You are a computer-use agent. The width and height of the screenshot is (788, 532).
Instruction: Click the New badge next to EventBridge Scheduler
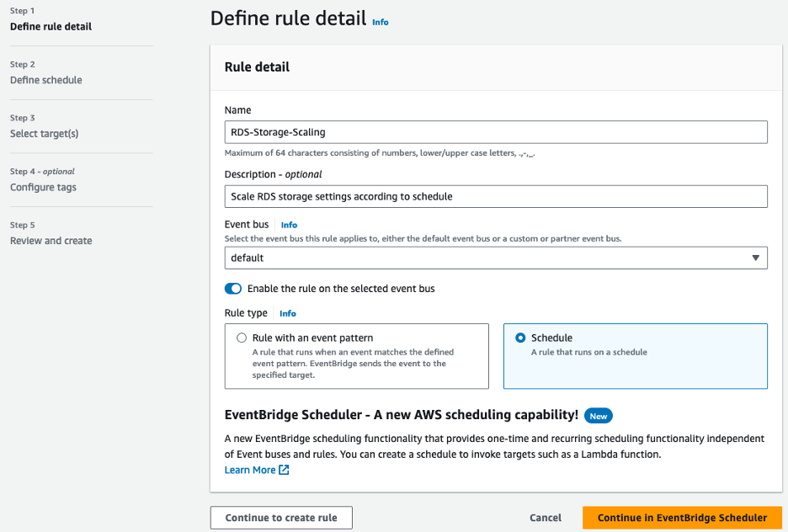point(599,415)
